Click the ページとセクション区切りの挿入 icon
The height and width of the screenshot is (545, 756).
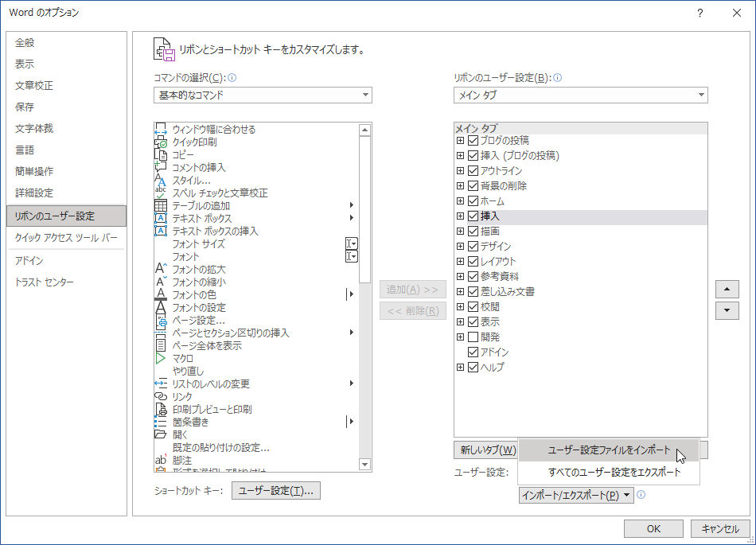coord(161,333)
